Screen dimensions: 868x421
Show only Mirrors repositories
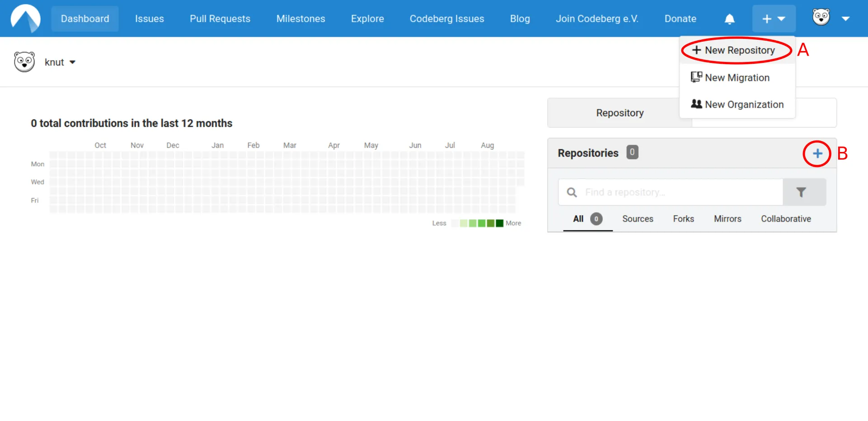pos(727,219)
